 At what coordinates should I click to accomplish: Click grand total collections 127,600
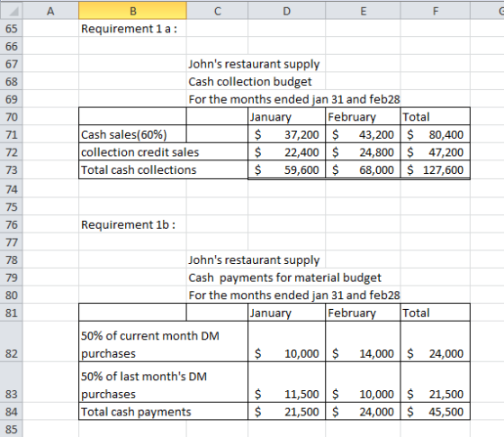436,169
